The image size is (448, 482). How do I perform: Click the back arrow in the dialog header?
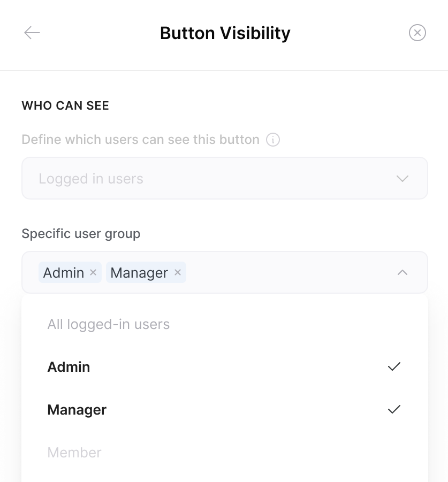tap(32, 33)
